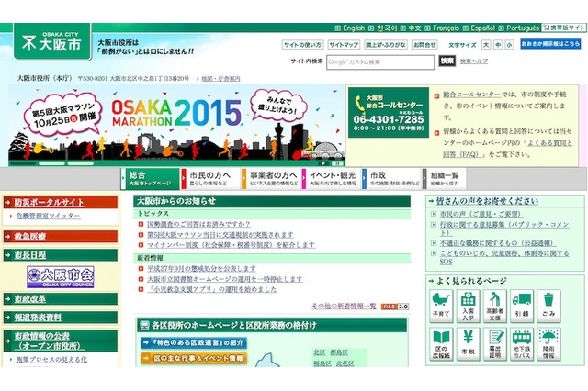The image size is (588, 391).
Task: Switch language to Português
Action: (523, 28)
